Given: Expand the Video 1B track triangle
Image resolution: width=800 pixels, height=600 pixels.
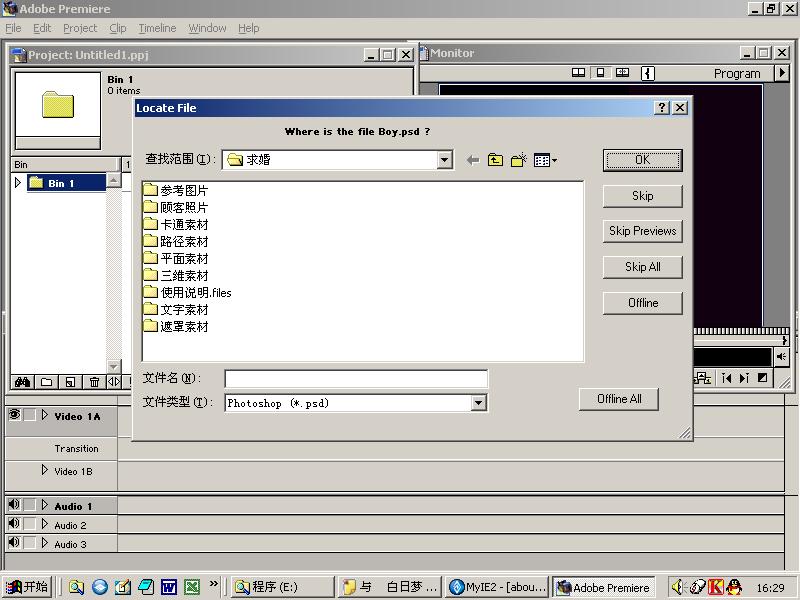Looking at the screenshot, I should coord(45,470).
